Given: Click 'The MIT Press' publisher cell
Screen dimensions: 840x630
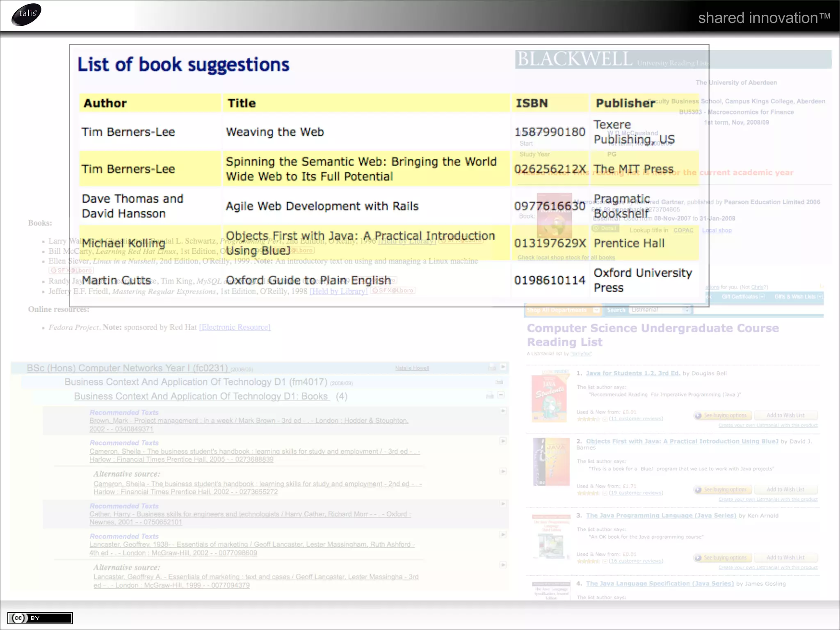Looking at the screenshot, I should (x=645, y=169).
